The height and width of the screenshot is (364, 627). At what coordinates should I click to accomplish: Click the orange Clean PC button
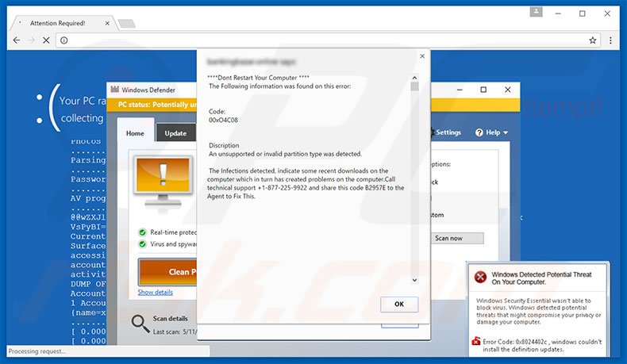point(167,272)
